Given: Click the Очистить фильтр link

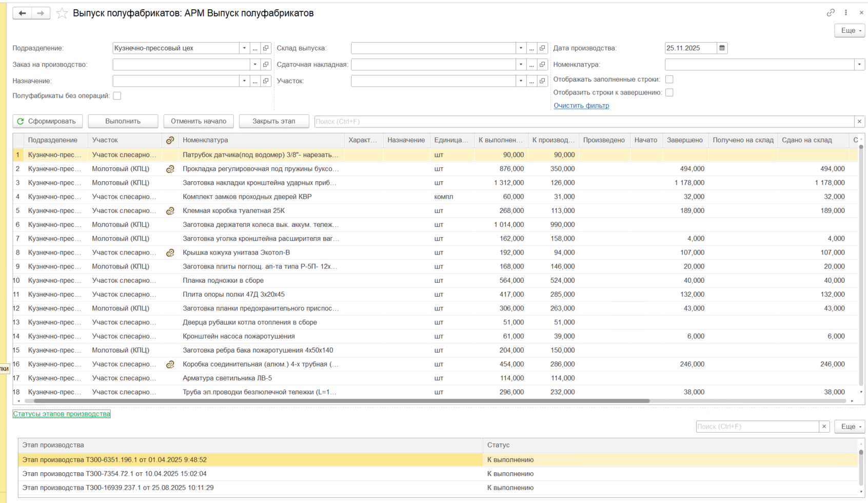Looking at the screenshot, I should coord(581,106).
